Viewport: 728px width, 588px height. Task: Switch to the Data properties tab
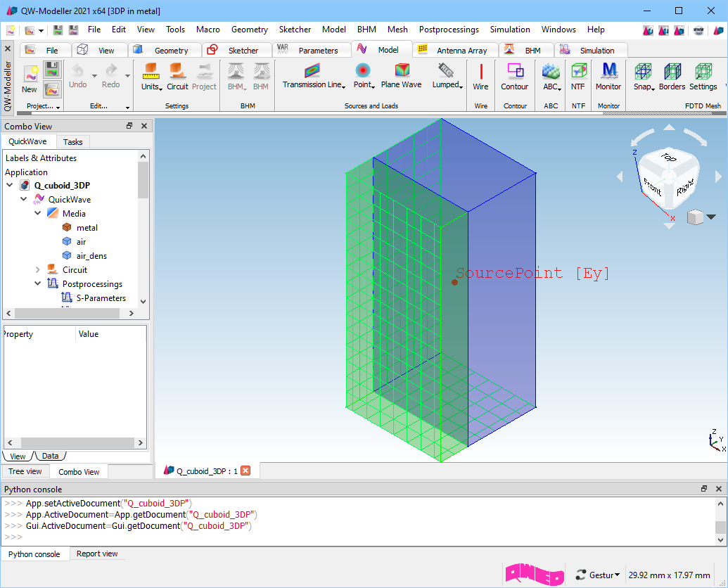(50, 456)
